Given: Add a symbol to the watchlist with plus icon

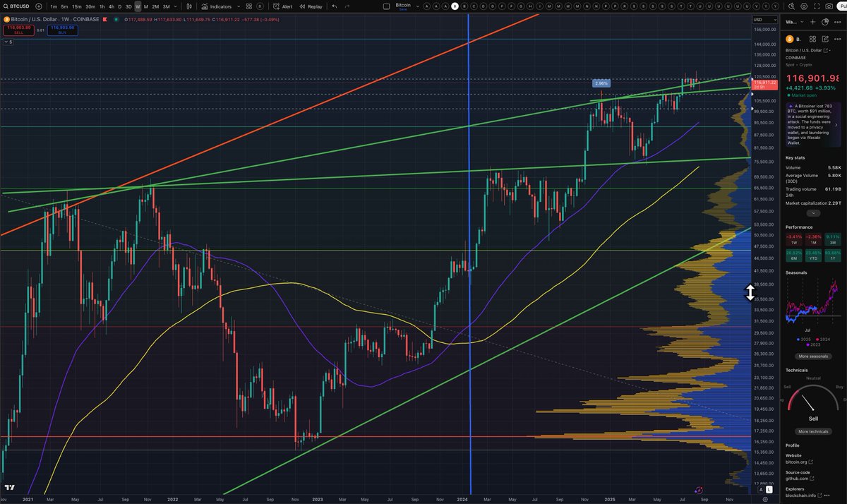Looking at the screenshot, I should coord(812,22).
